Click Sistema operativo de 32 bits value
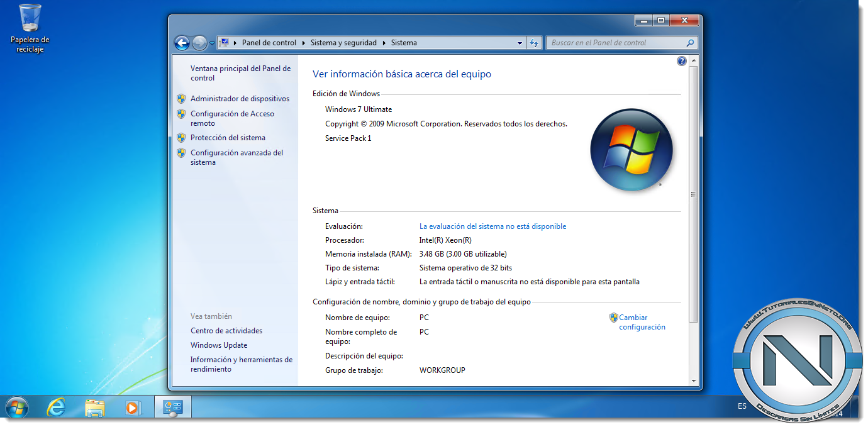The height and width of the screenshot is (427, 868). pyautogui.click(x=465, y=268)
